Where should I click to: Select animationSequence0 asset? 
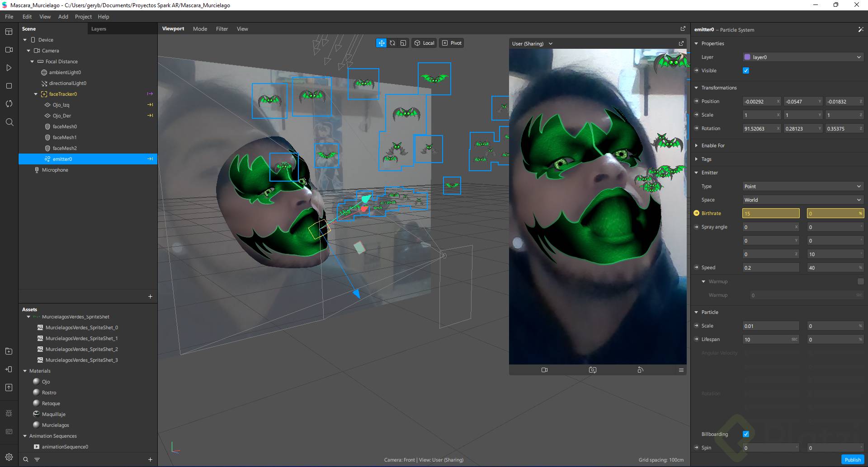(x=65, y=447)
